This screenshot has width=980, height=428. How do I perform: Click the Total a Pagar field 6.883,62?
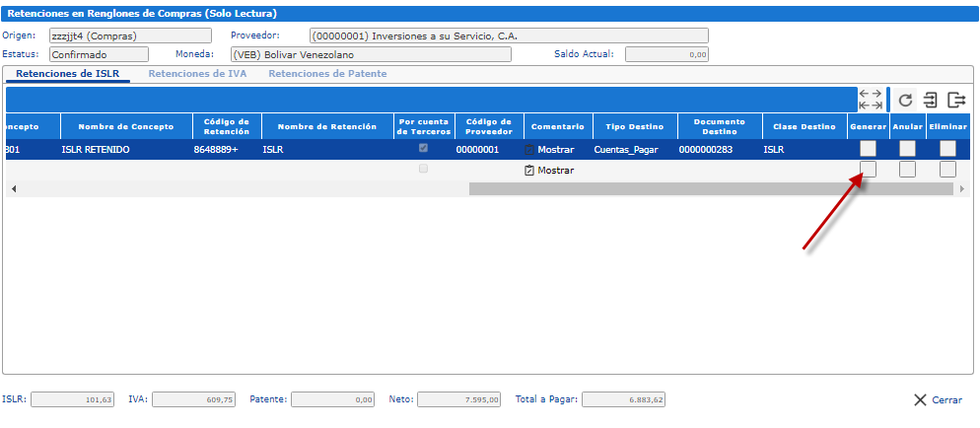tap(623, 399)
